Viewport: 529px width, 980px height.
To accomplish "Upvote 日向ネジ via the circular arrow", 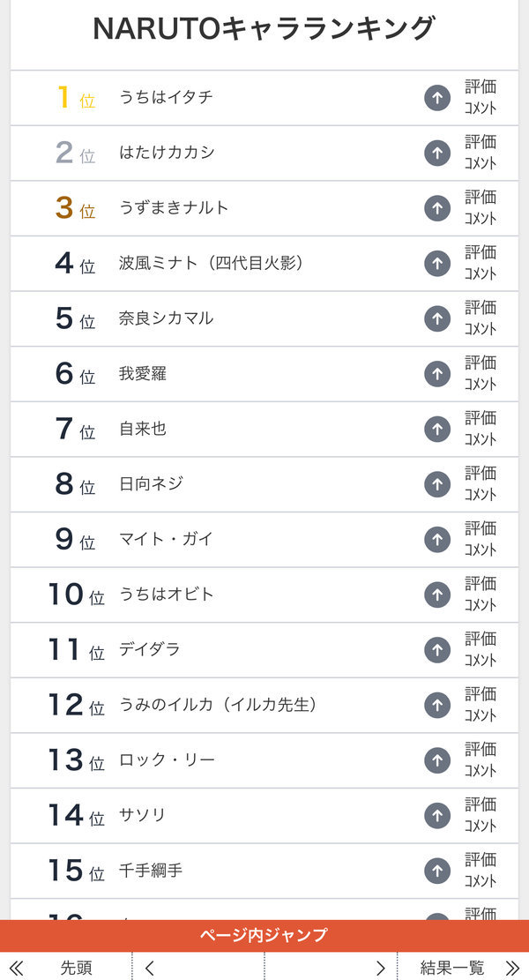I will pyautogui.click(x=437, y=484).
